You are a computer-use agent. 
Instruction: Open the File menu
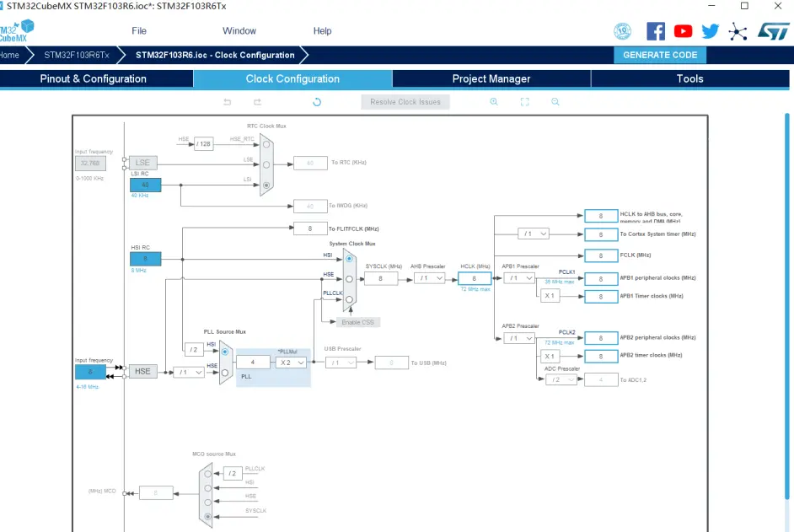pos(139,31)
